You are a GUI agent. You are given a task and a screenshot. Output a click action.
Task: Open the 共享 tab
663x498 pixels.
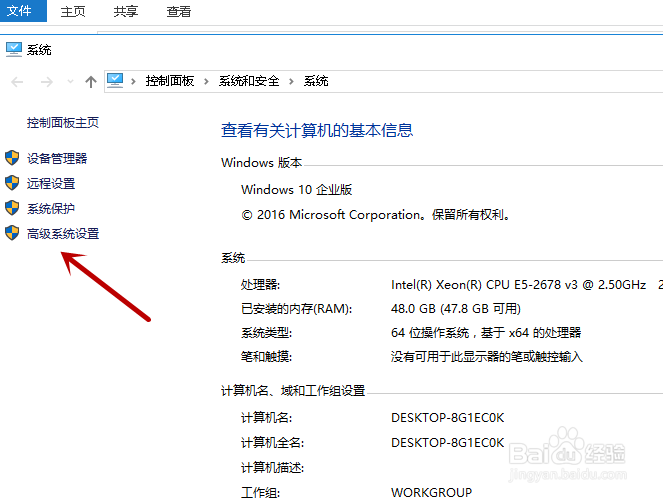(126, 11)
